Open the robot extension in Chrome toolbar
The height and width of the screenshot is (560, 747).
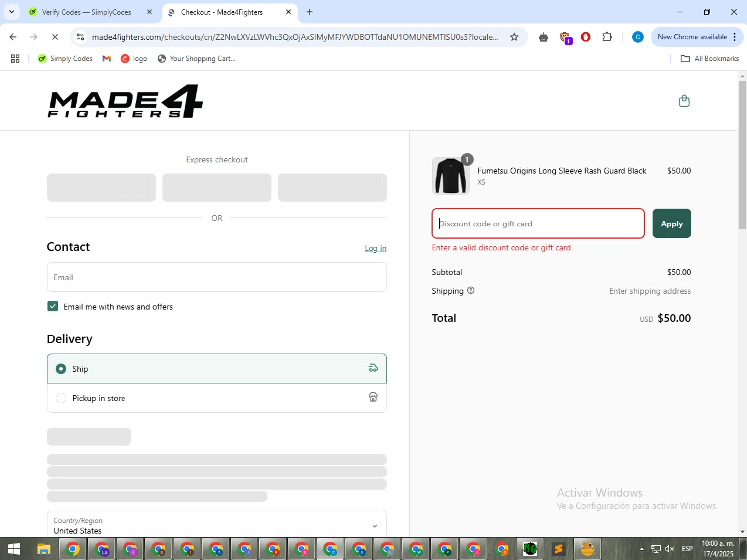pos(543,37)
